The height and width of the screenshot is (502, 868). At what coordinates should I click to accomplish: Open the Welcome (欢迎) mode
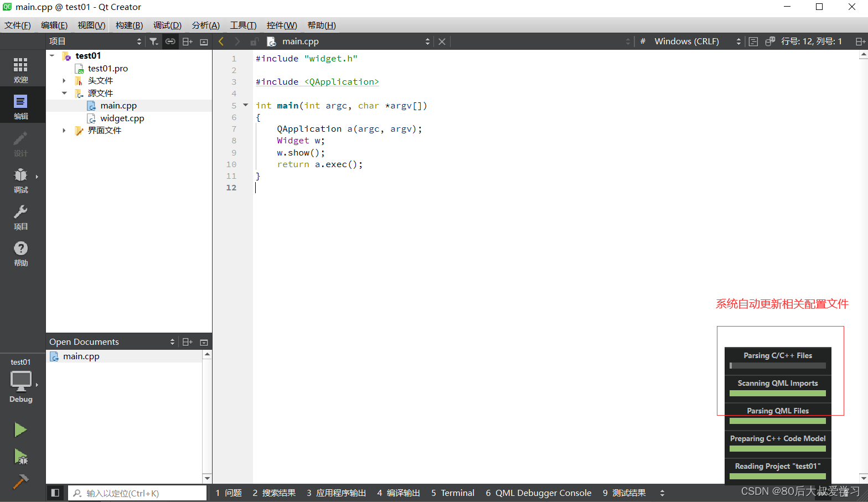[x=20, y=70]
